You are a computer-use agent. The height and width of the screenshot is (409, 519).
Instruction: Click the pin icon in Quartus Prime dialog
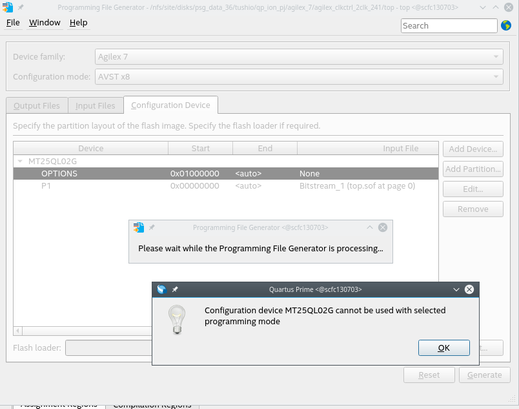point(175,289)
